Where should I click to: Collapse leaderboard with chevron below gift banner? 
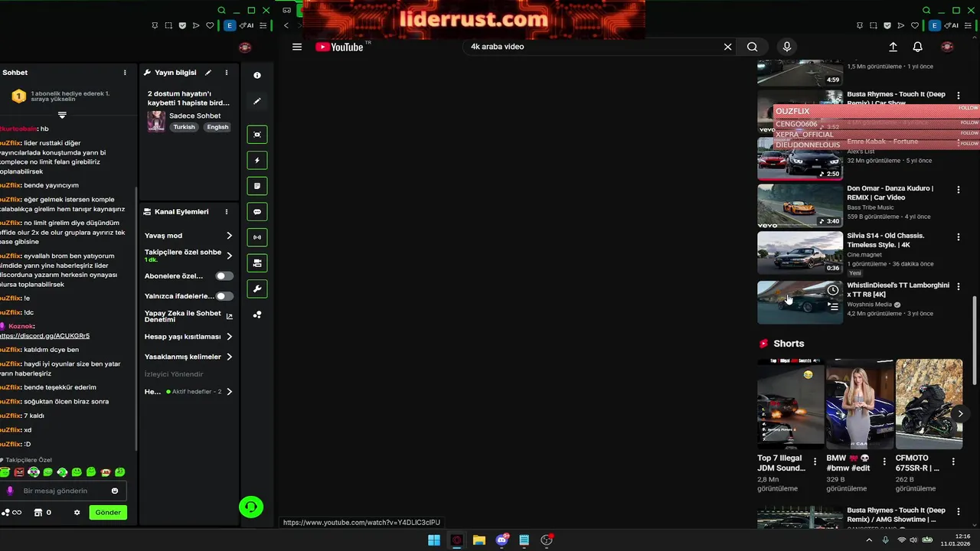point(62,115)
